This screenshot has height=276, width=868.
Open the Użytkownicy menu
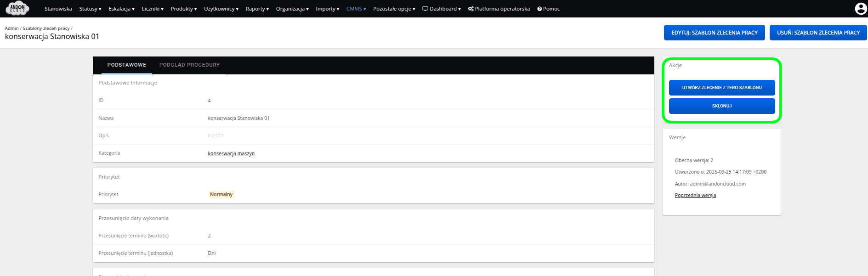click(221, 9)
